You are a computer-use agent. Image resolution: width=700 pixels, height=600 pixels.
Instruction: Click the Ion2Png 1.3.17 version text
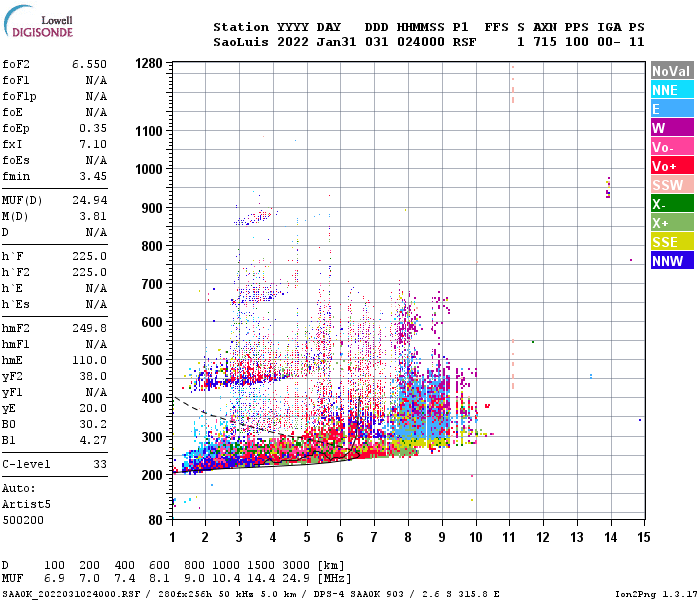656,594
